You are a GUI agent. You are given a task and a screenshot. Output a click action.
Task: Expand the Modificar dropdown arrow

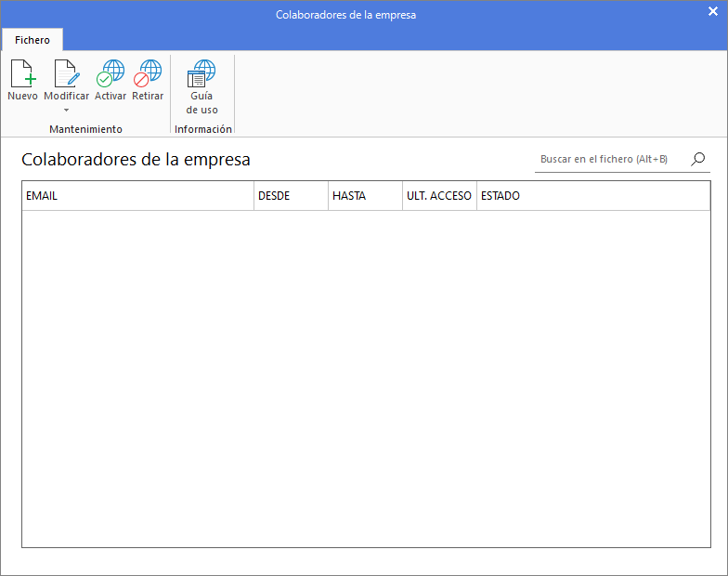[67, 110]
